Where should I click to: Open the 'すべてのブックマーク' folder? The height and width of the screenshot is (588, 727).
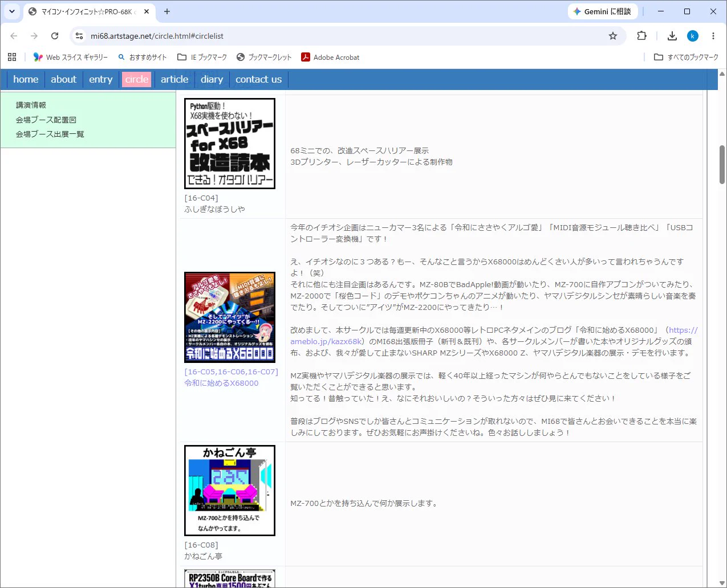pos(687,57)
